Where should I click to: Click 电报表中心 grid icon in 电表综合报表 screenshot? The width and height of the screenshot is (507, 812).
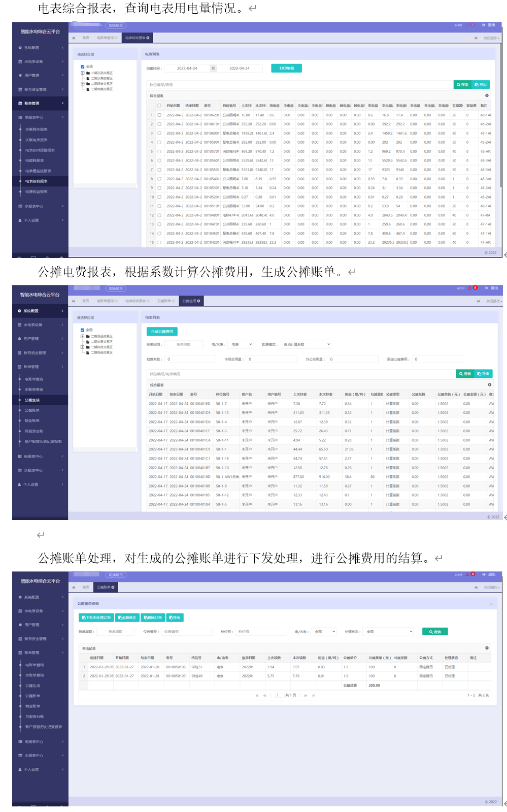pyautogui.click(x=20, y=117)
